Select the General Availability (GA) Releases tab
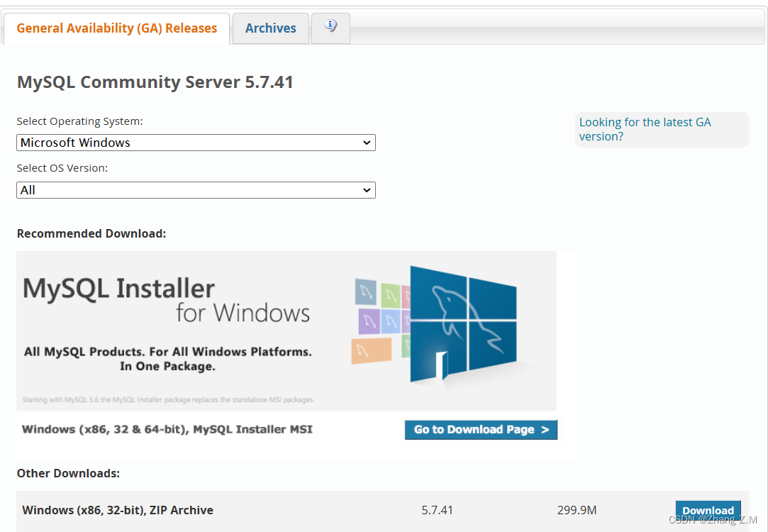The width and height of the screenshot is (768, 532). [x=116, y=28]
